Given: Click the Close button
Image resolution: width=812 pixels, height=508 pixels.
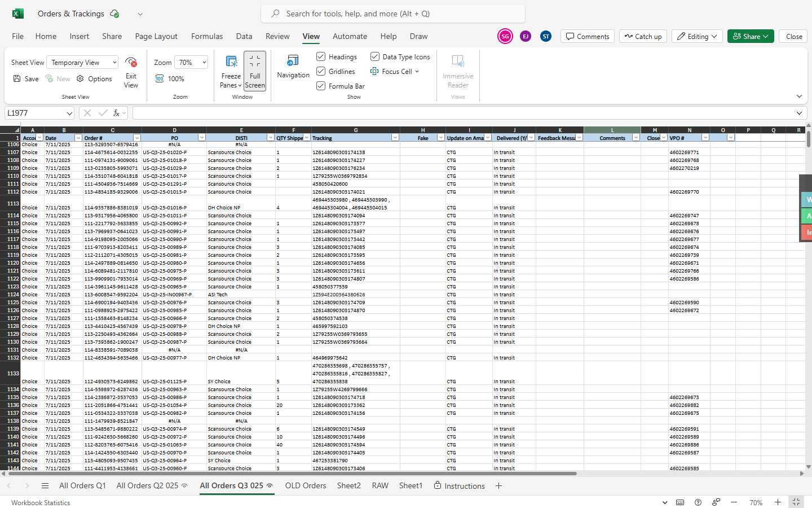Looking at the screenshot, I should click(794, 36).
